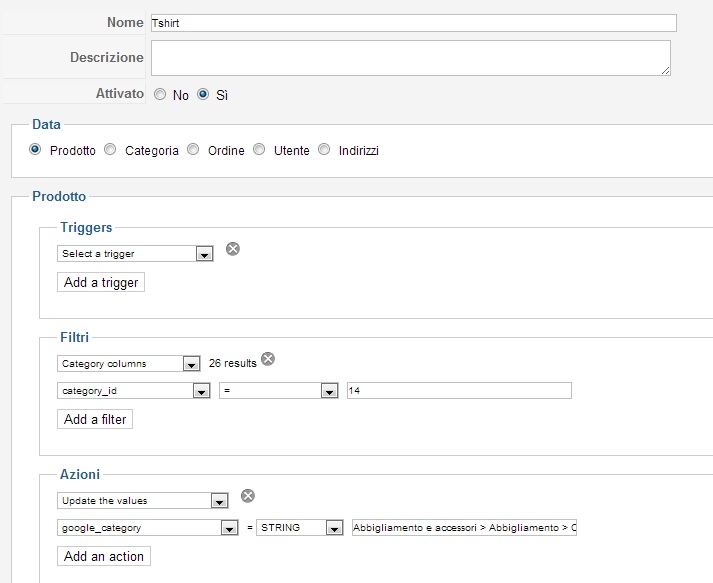Open the Update the values dropdown

tap(143, 501)
